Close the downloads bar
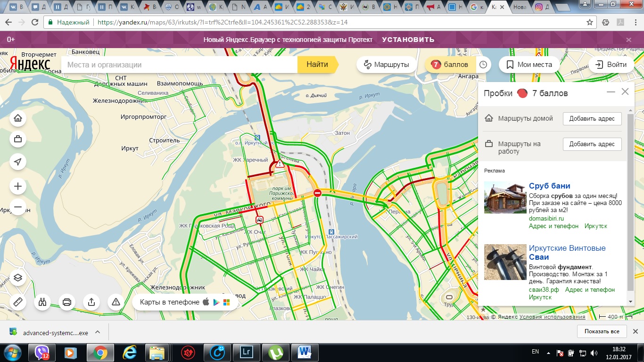644x362 pixels. (x=636, y=331)
